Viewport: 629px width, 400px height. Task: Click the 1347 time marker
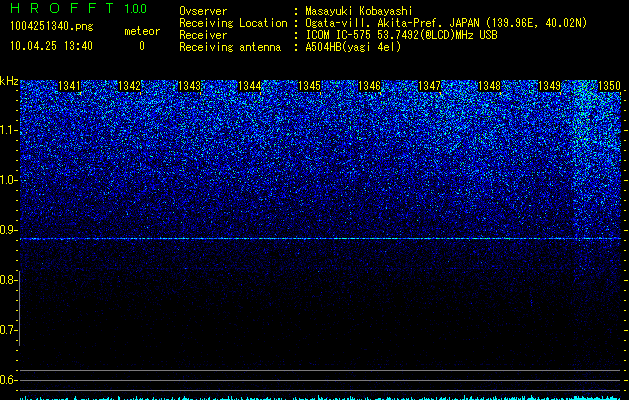430,86
